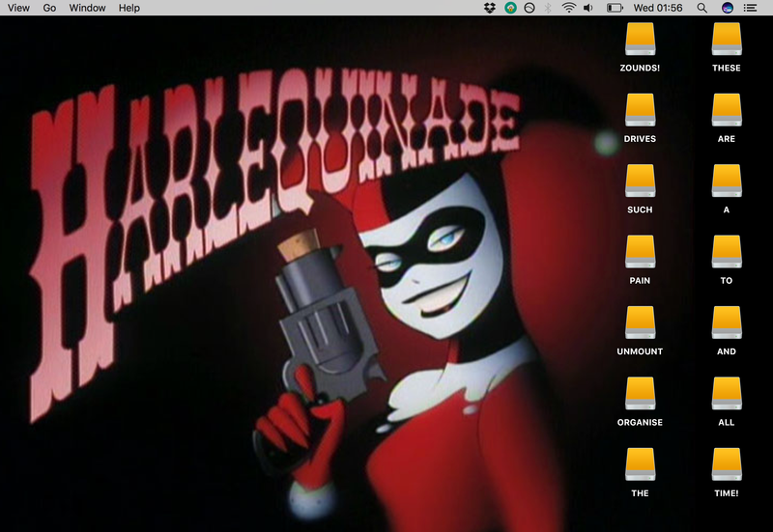This screenshot has width=773, height=532.
Task: Click the UNMOUNT drive label
Action: tap(640, 351)
